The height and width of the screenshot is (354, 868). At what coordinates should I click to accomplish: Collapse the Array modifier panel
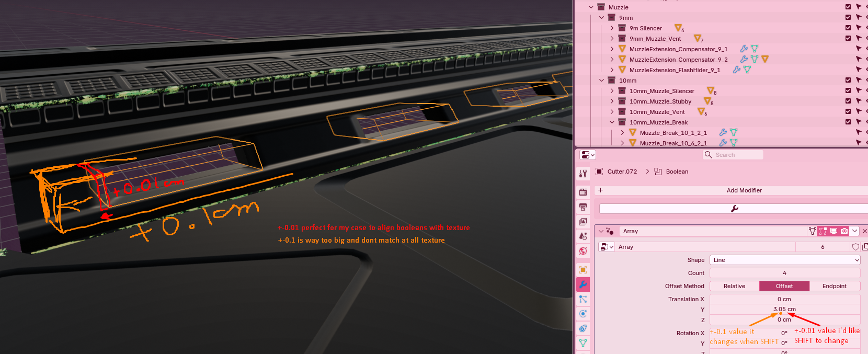(x=601, y=231)
